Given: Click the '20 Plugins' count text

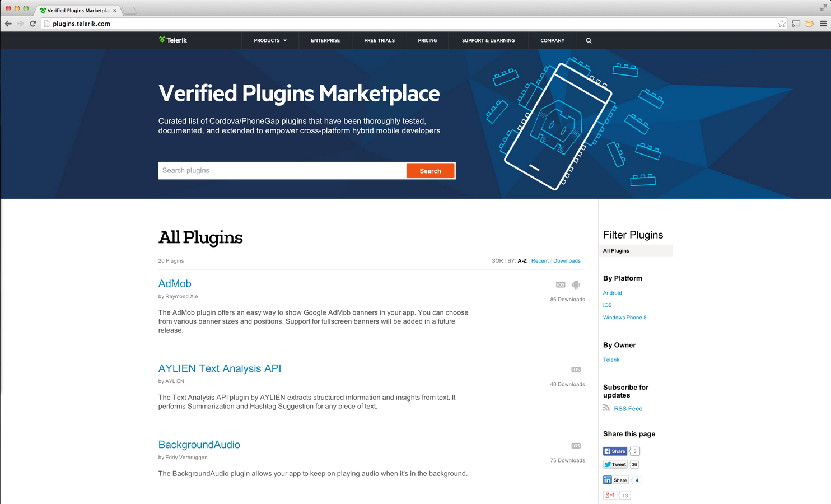Looking at the screenshot, I should [171, 261].
